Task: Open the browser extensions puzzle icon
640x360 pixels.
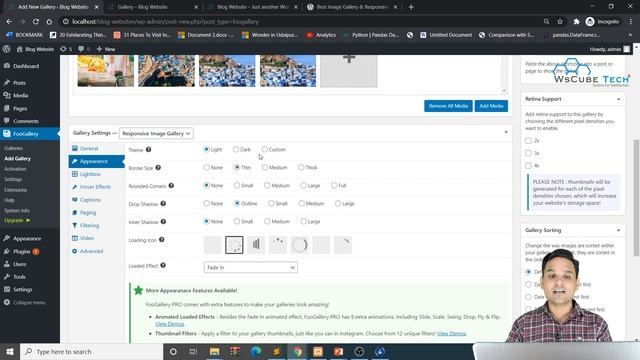Action: pos(576,22)
